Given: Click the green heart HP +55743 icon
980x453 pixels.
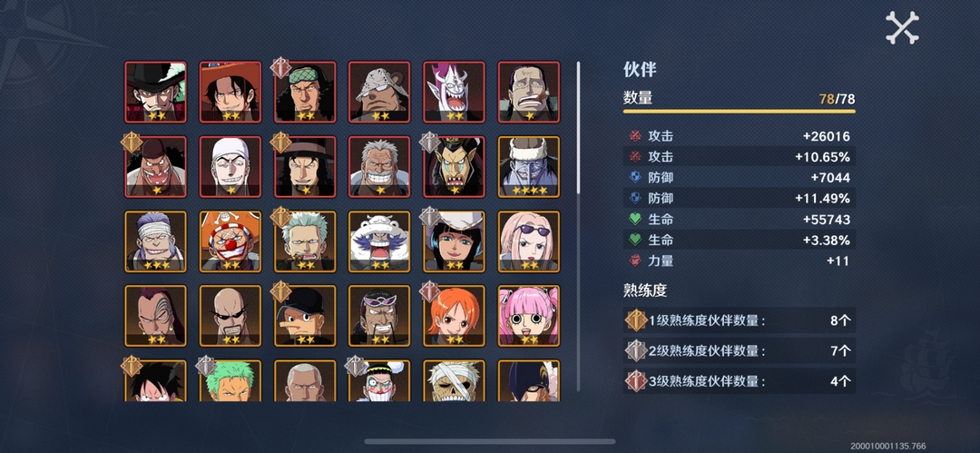Looking at the screenshot, I should [x=635, y=220].
